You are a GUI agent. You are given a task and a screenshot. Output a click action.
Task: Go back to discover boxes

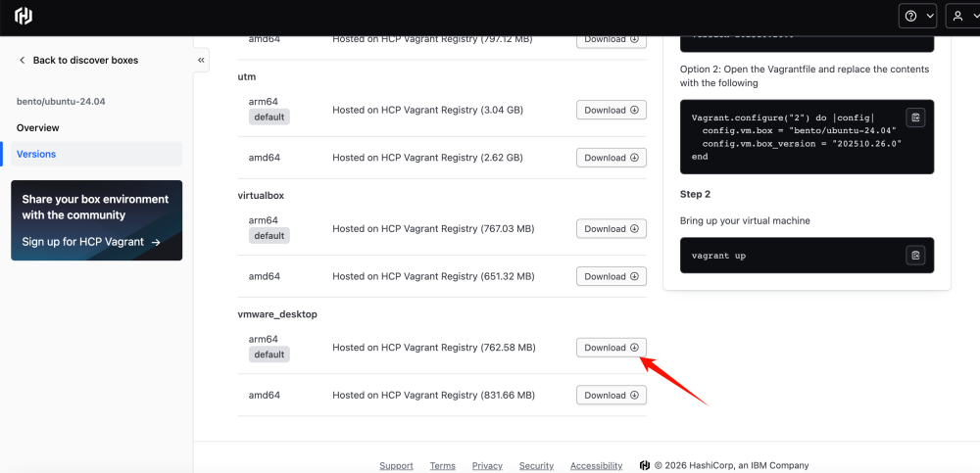tap(78, 60)
